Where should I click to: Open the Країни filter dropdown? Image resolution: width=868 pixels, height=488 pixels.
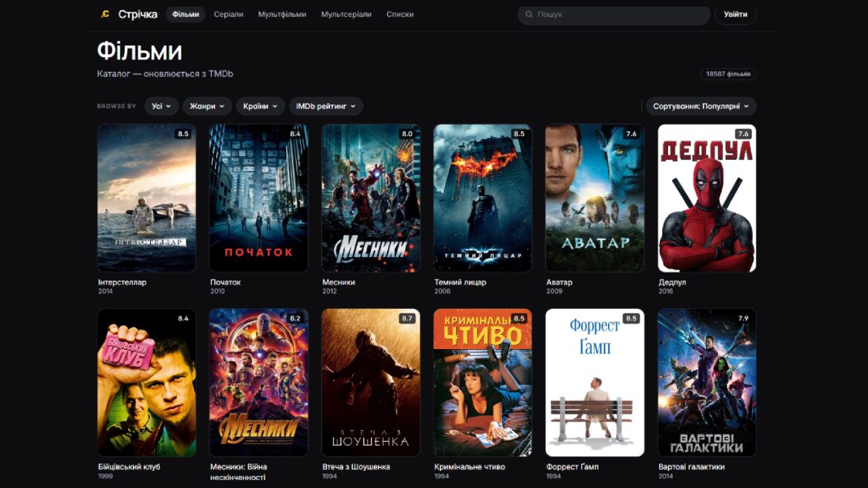tap(260, 106)
